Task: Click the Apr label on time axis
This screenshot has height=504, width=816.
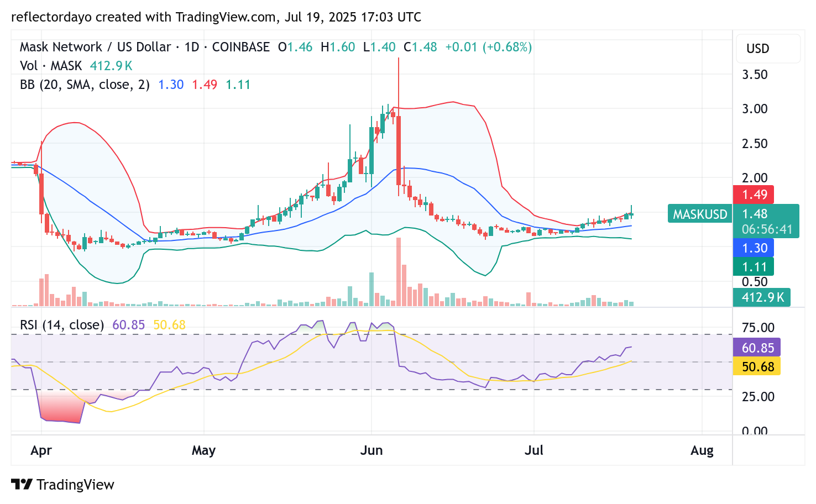Action: pos(41,450)
